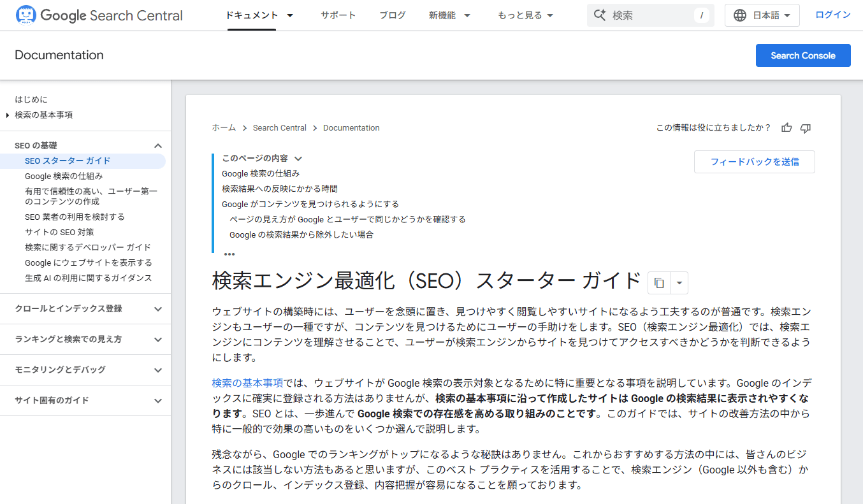The image size is (863, 504).
Task: Select the ドキュメント tab
Action: [252, 15]
